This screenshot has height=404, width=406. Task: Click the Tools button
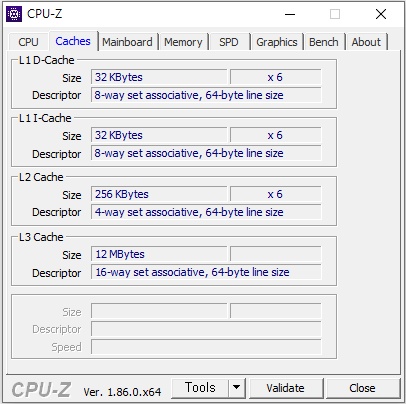pos(200,388)
